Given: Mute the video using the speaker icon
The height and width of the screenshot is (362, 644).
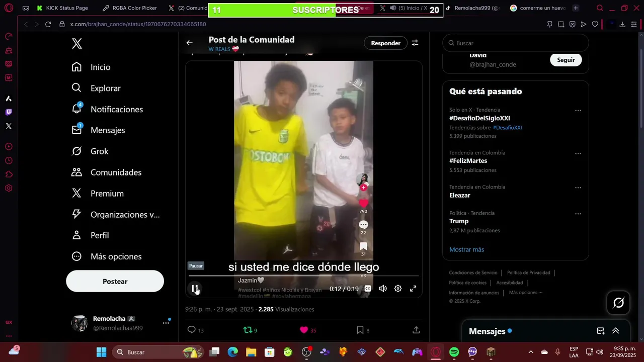Looking at the screenshot, I should pyautogui.click(x=383, y=289).
